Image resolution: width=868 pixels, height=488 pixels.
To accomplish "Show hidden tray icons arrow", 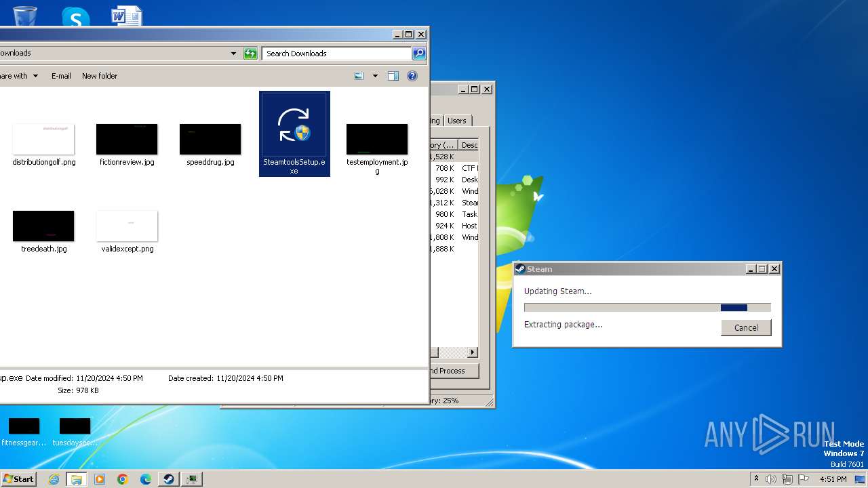I will [757, 479].
